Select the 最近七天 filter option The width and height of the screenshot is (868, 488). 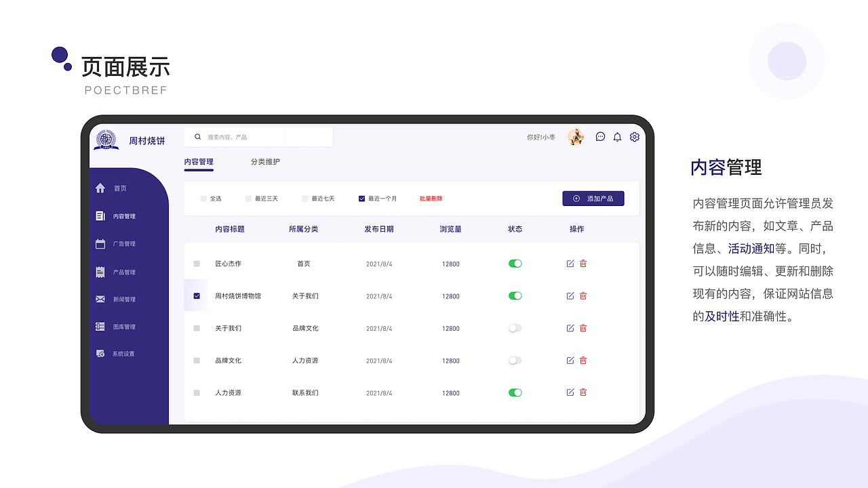point(304,199)
